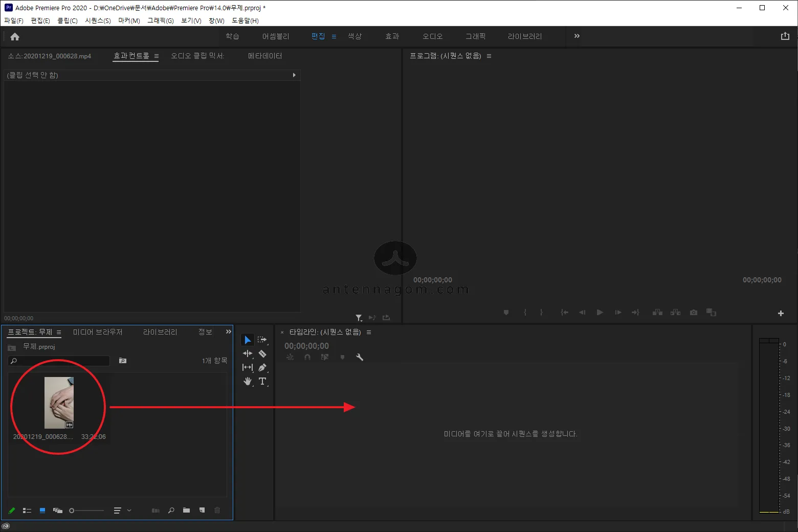The height and width of the screenshot is (532, 798).
Task: Click Clear trash icon in Project panel
Action: [217, 511]
